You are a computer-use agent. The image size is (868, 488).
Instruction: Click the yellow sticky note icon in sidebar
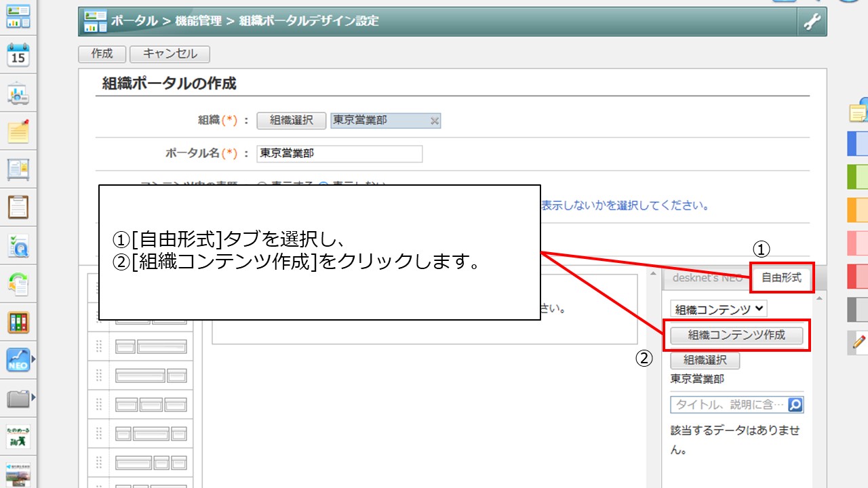coord(18,131)
